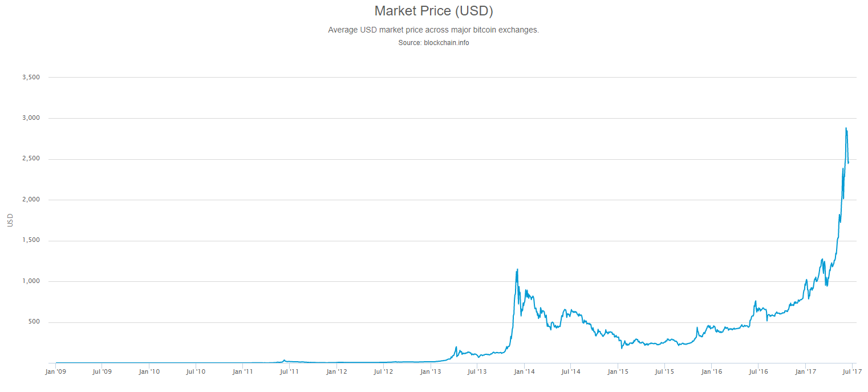Viewport: 868px width, 392px height.
Task: Click the 2,000 y-axis label
Action: 30,200
